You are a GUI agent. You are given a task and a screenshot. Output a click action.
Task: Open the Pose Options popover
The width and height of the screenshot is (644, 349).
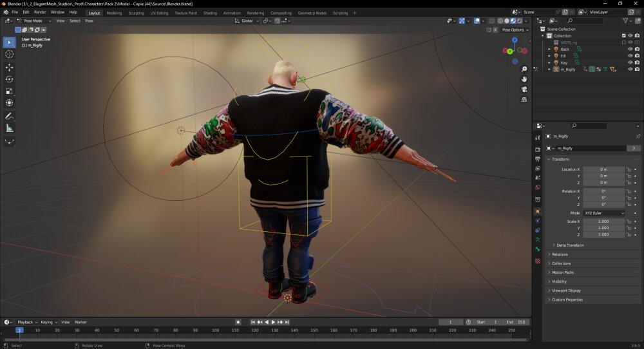tap(515, 30)
